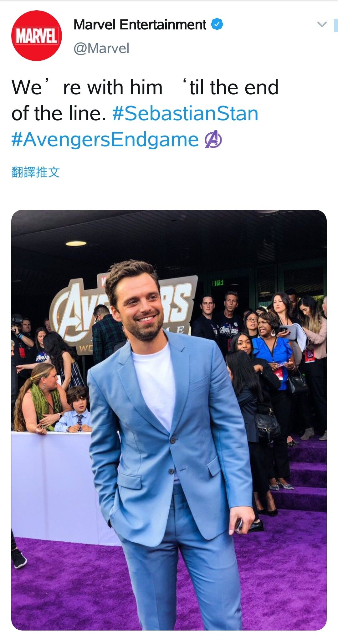
Task: Click the purple Avengers hashtag emoji
Action: [x=213, y=140]
